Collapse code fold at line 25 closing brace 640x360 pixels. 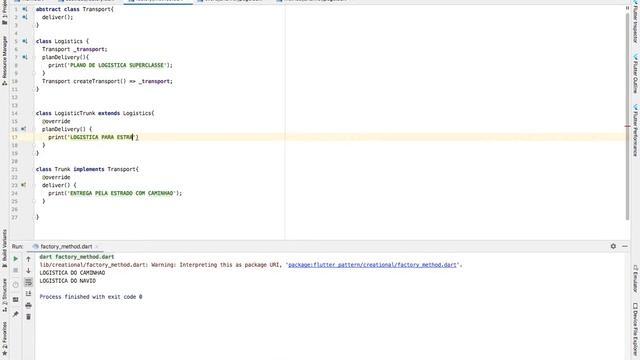pyautogui.click(x=35, y=201)
